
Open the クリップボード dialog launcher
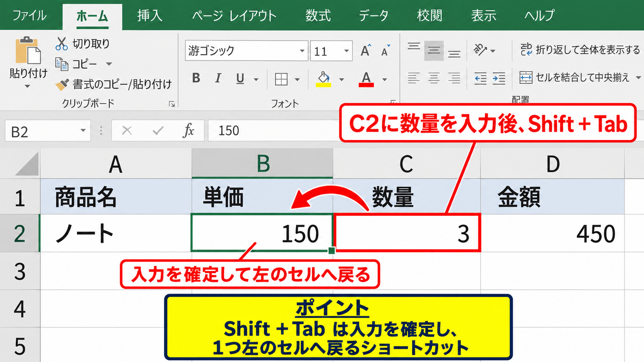(172, 104)
